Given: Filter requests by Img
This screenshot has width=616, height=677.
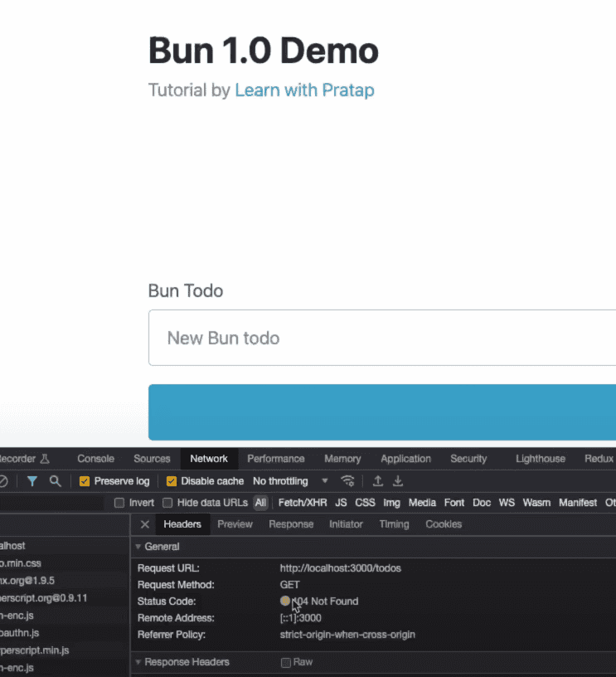Looking at the screenshot, I should click(x=391, y=503).
